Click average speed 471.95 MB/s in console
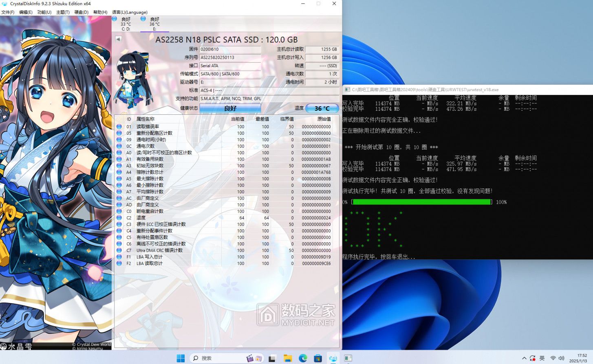 tap(461, 169)
